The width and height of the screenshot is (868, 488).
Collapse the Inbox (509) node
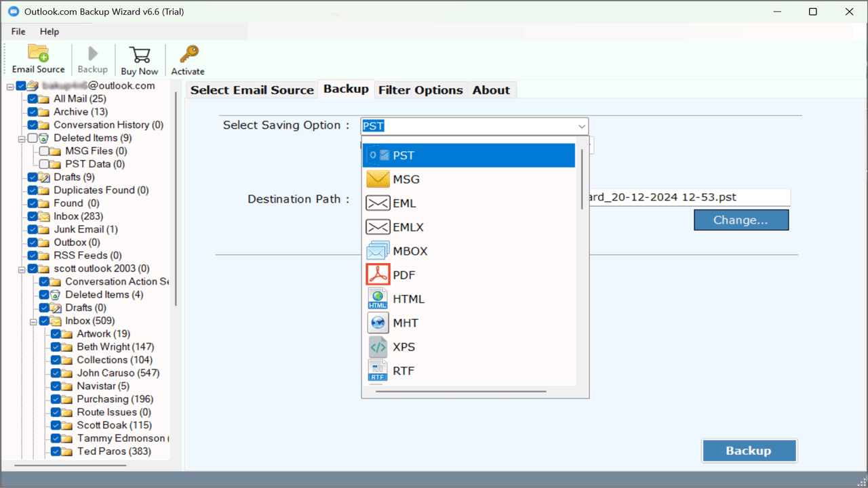(33, 321)
